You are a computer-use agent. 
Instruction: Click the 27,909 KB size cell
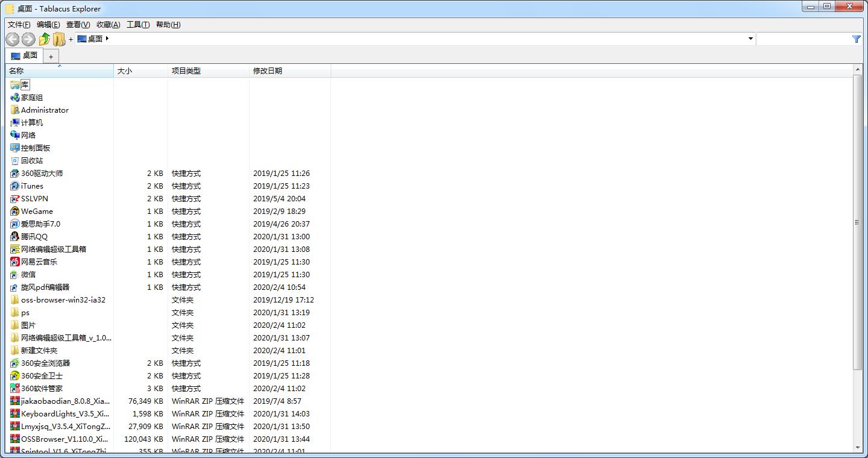[x=146, y=427]
